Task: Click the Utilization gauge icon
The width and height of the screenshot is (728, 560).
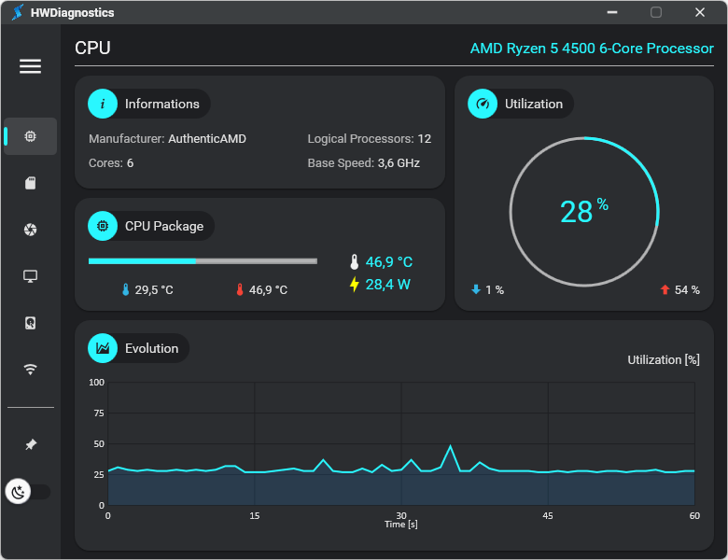Action: pyautogui.click(x=483, y=104)
